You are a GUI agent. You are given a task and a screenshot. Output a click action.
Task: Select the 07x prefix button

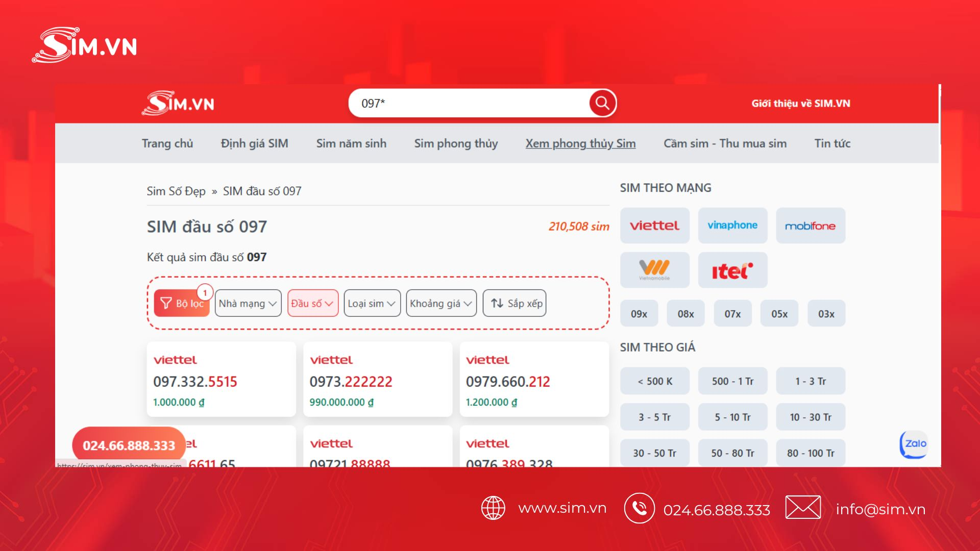[732, 314]
